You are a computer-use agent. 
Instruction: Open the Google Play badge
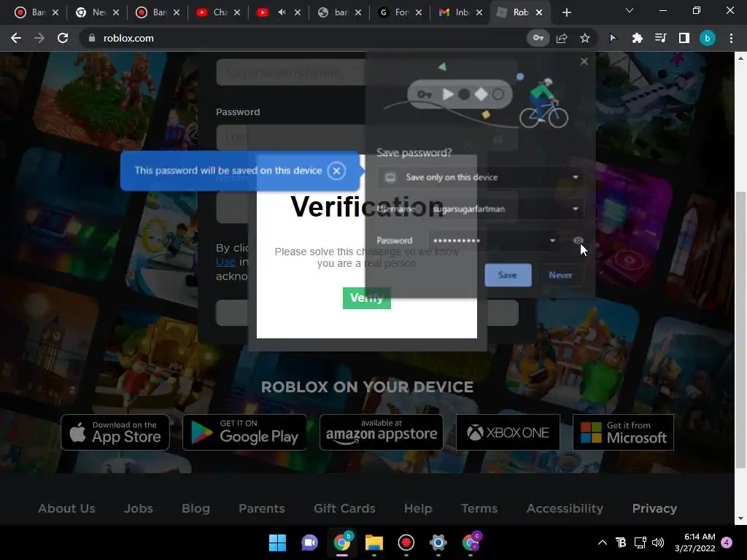point(244,432)
